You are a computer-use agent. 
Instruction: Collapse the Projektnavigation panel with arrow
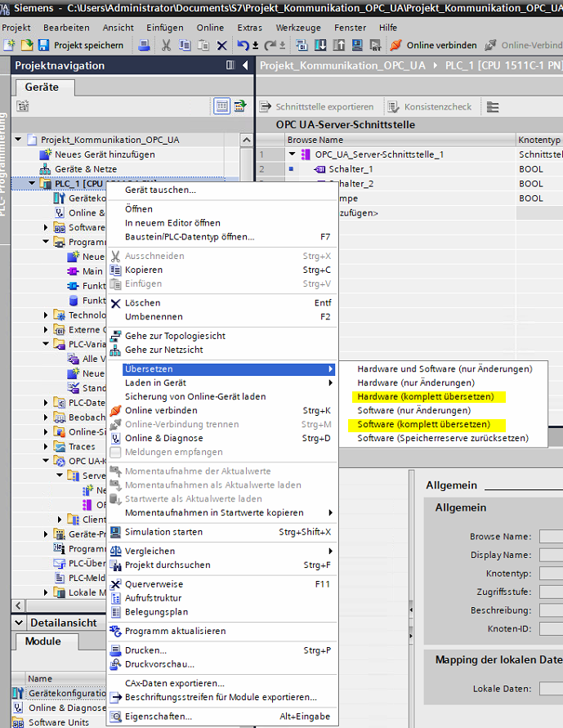[245, 65]
